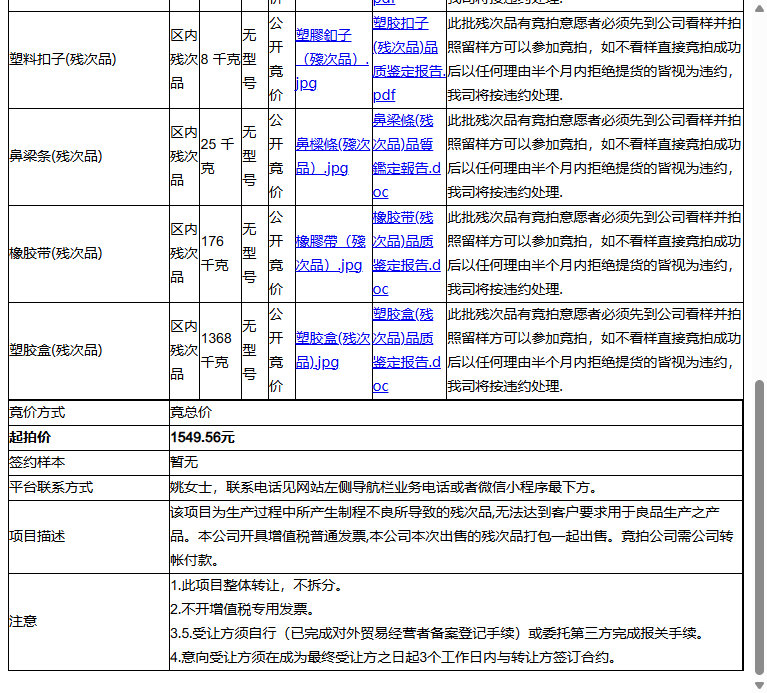The image size is (767, 693).
Task: Select the 塑料扣子(残次品) name cell
Action: coord(89,59)
